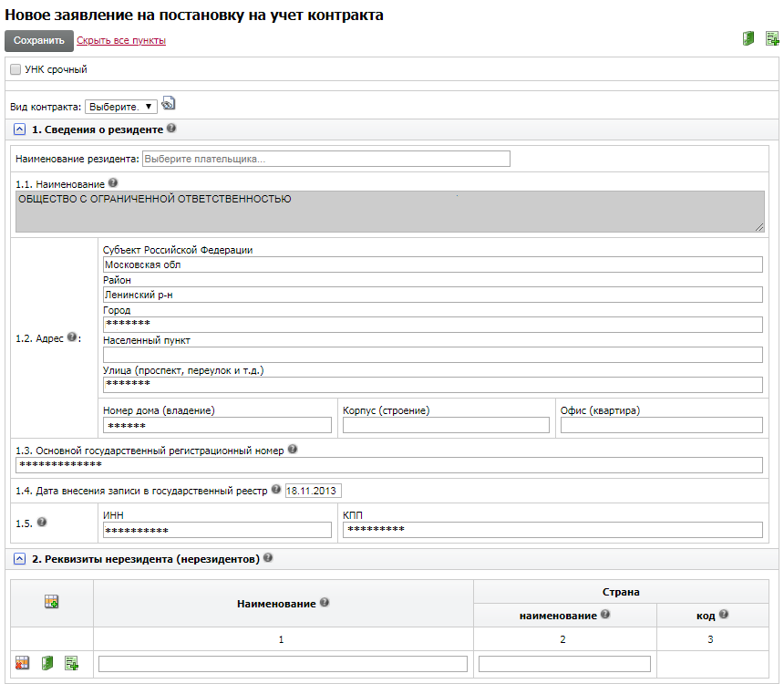784x684 pixels.
Task: Click the Сохранить button
Action: pos(39,41)
